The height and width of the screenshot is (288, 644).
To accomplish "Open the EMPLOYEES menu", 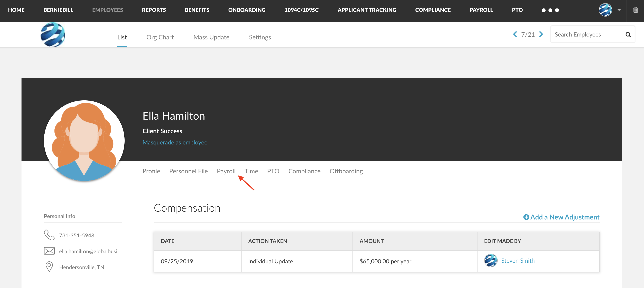I will 108,10.
